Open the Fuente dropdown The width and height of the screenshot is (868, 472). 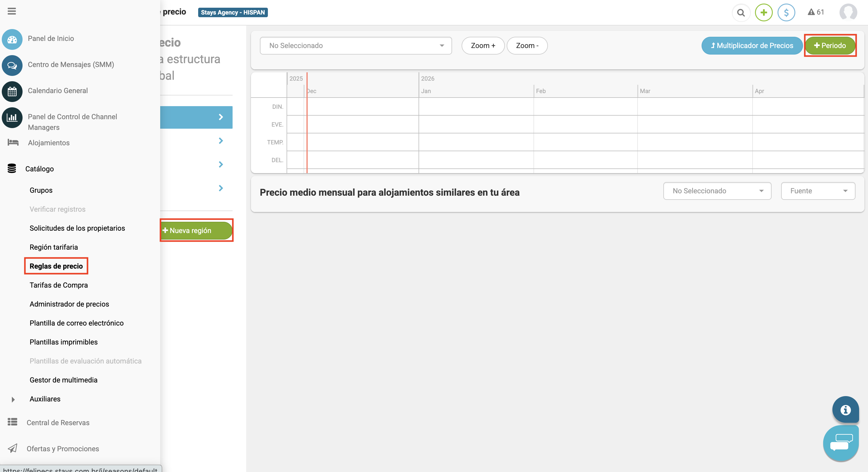pyautogui.click(x=818, y=191)
